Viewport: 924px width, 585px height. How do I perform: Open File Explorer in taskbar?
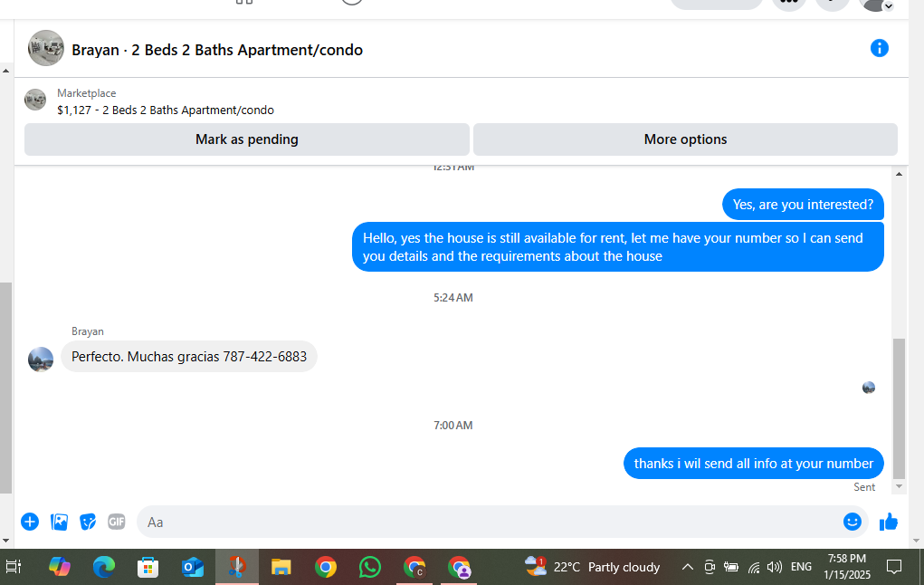coord(281,567)
